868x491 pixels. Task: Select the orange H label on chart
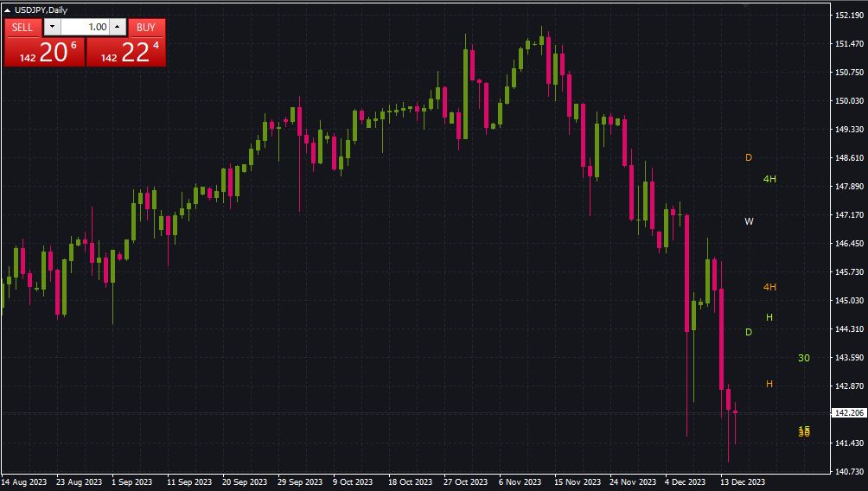(769, 384)
